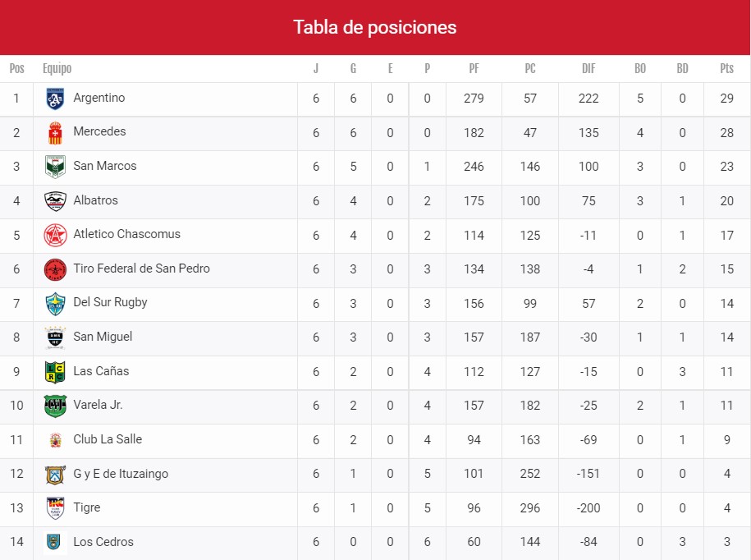The image size is (751, 560).
Task: Click Tiro Federal de San Pedro emblem
Action: pyautogui.click(x=55, y=269)
